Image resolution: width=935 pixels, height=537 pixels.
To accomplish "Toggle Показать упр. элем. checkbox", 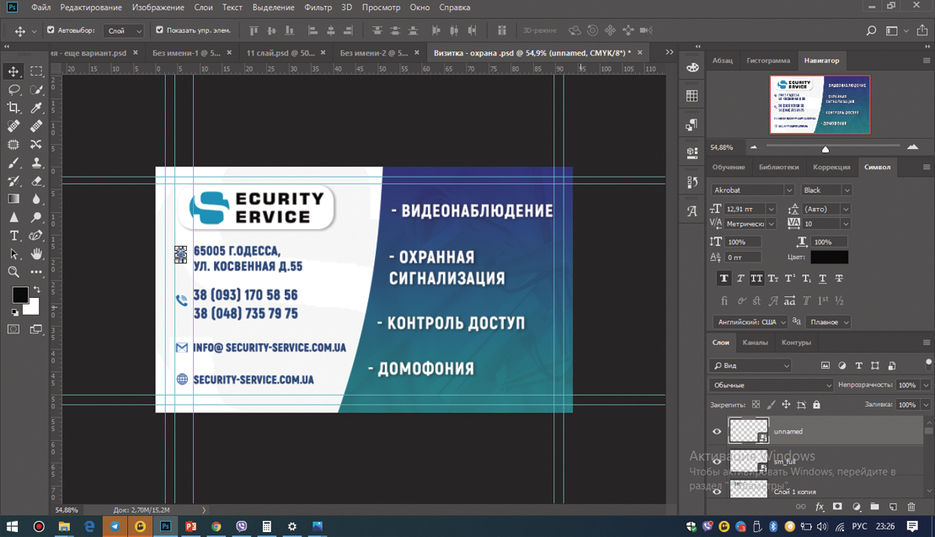I will coord(159,30).
